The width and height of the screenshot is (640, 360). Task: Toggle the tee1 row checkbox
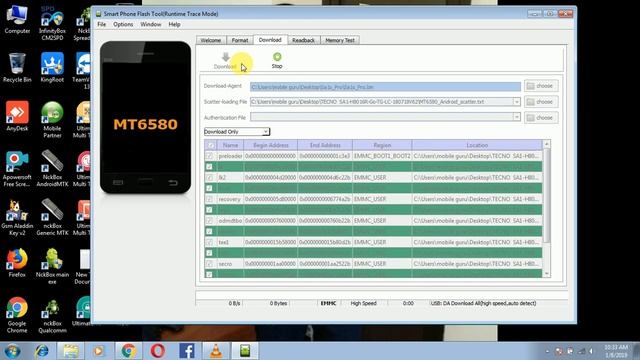click(x=209, y=242)
